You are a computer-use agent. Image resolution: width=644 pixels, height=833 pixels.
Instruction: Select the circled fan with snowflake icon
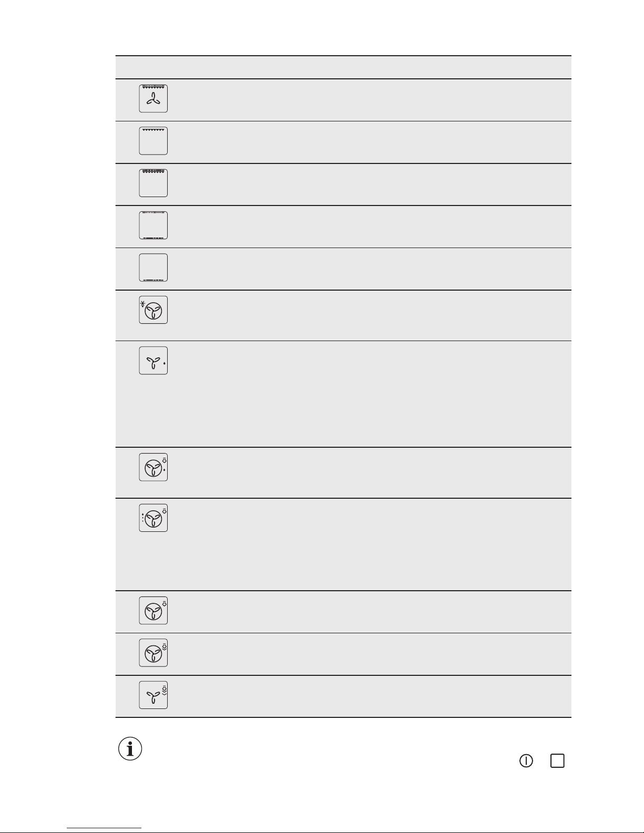154,310
